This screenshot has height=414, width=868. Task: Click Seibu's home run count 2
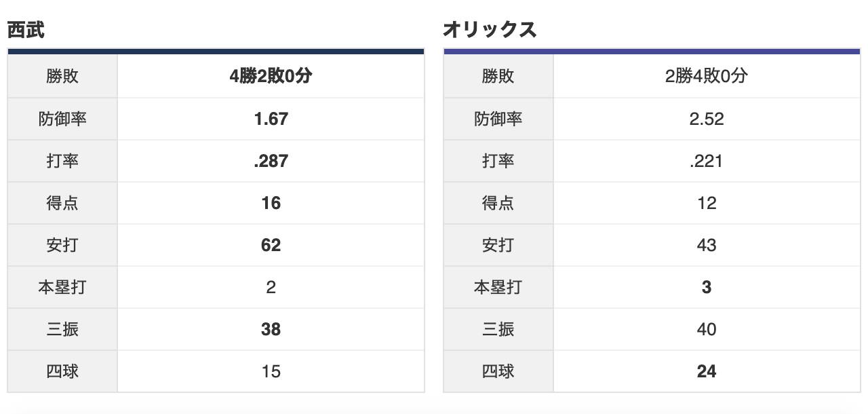pyautogui.click(x=271, y=287)
